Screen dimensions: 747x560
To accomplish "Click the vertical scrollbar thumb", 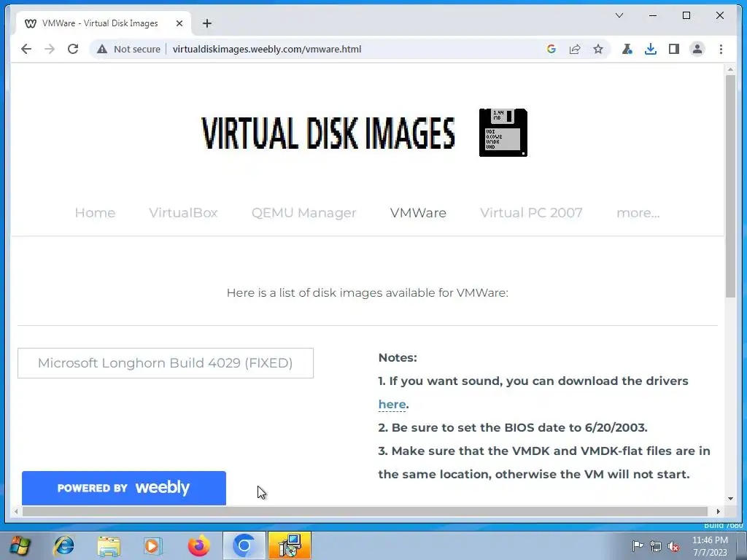I will point(730,186).
